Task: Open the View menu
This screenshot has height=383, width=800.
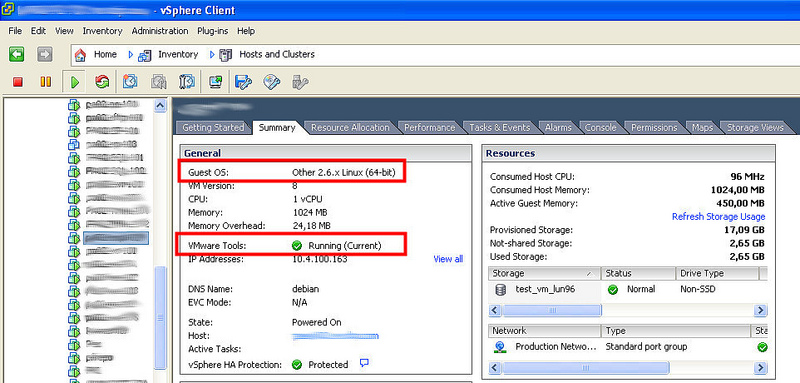Action: 64,31
